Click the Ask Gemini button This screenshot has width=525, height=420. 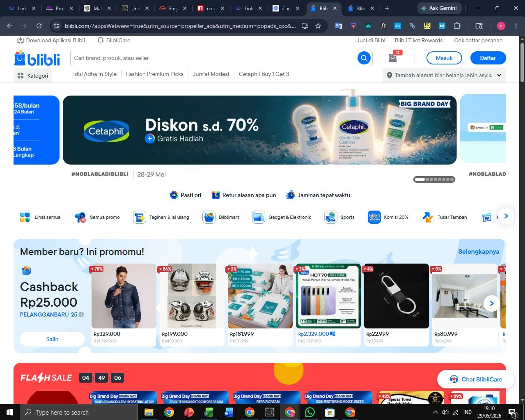tap(440, 8)
